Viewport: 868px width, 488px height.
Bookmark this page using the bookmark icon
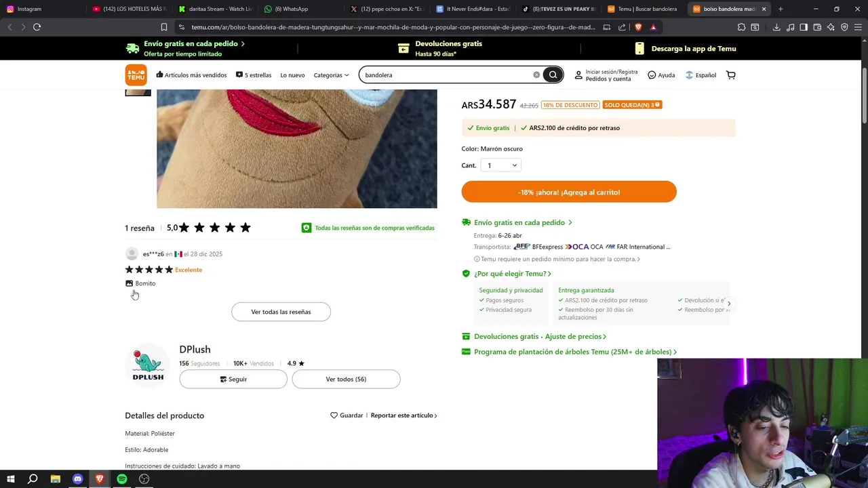[164, 27]
